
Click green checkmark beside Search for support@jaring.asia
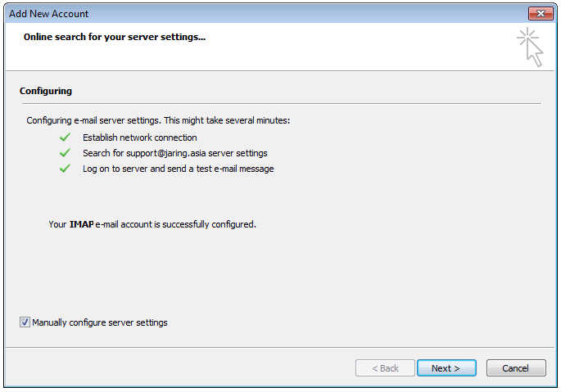pos(66,153)
